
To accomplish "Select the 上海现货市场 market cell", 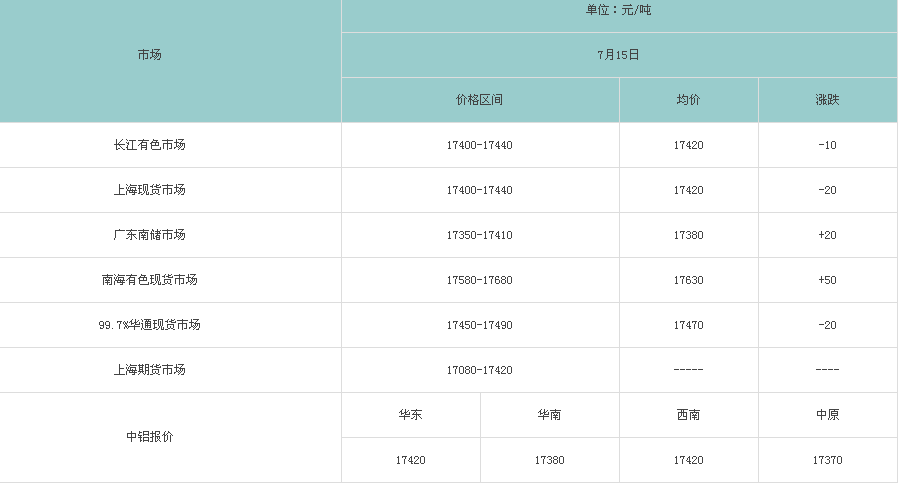I will coord(149,190).
